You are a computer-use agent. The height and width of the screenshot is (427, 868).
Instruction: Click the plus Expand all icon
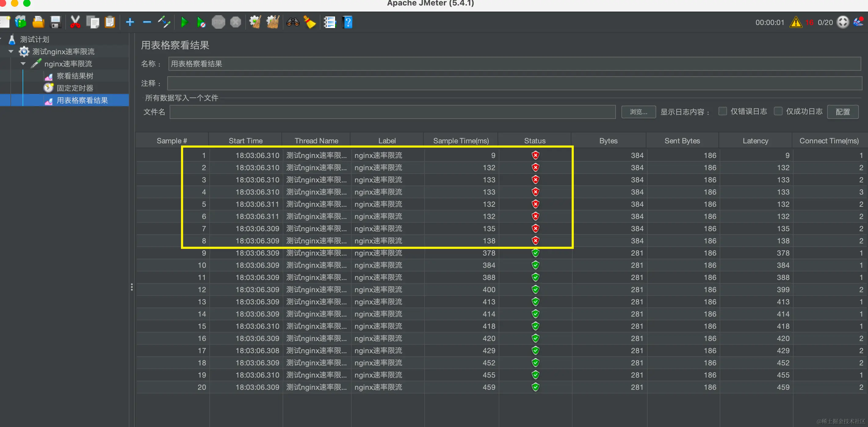point(130,22)
